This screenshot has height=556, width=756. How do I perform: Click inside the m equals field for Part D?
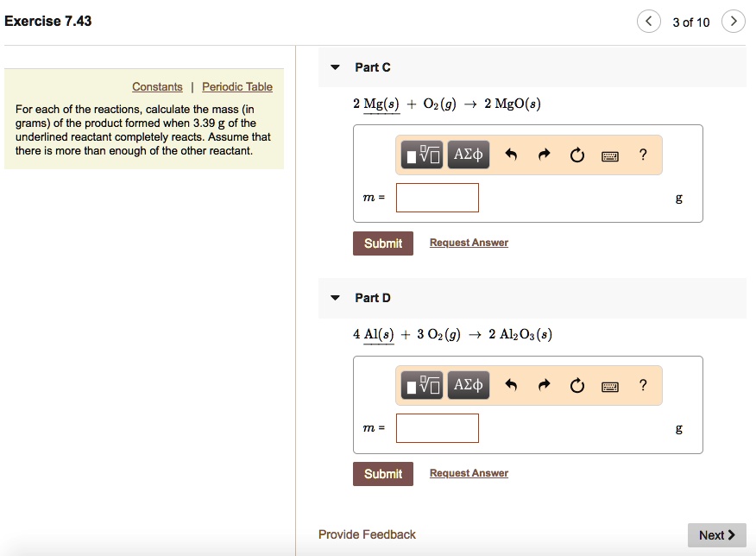coord(437,427)
